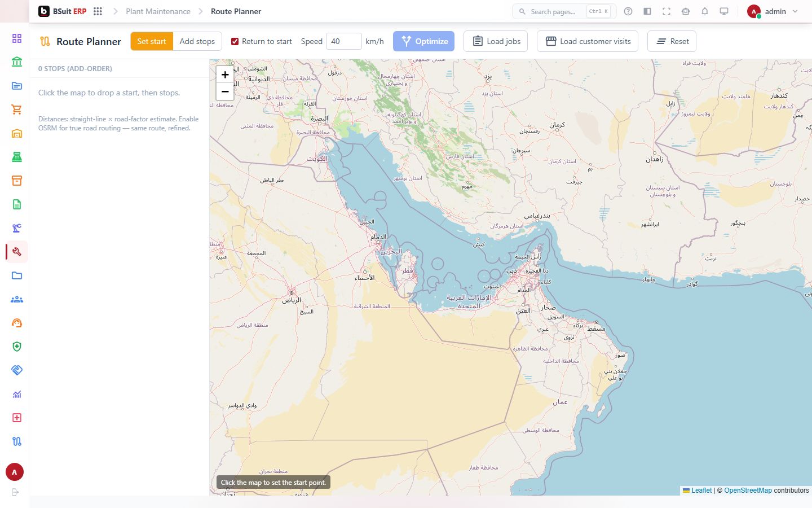Open the AI assistant robot icon
812x508 pixels.
click(x=686, y=11)
